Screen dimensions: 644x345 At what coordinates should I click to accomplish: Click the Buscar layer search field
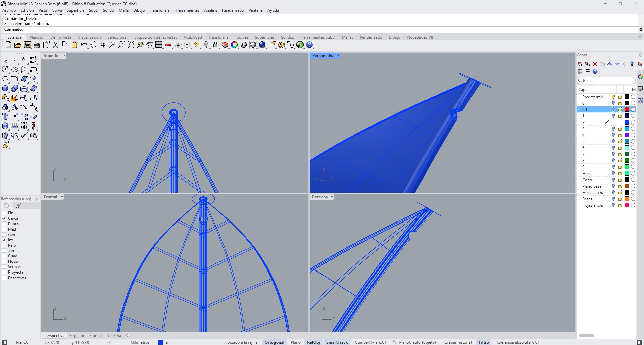pyautogui.click(x=606, y=81)
